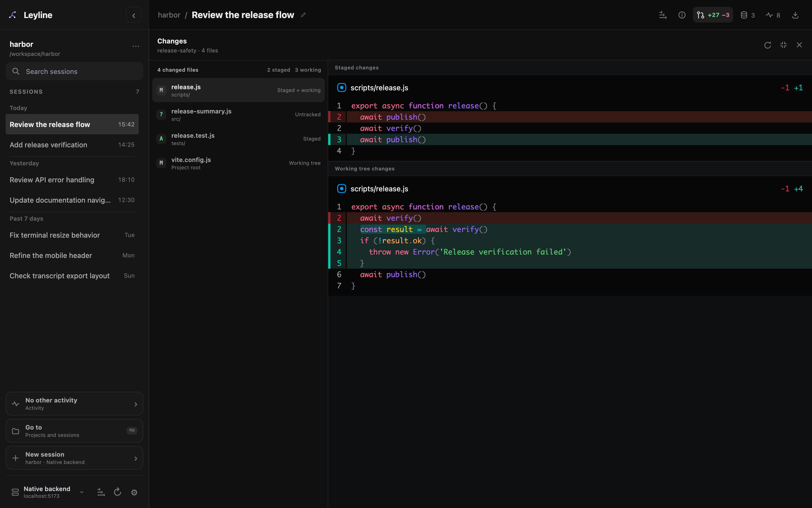The height and width of the screenshot is (508, 812).
Task: Click the reload icon in sidebar footer
Action: pos(118,492)
